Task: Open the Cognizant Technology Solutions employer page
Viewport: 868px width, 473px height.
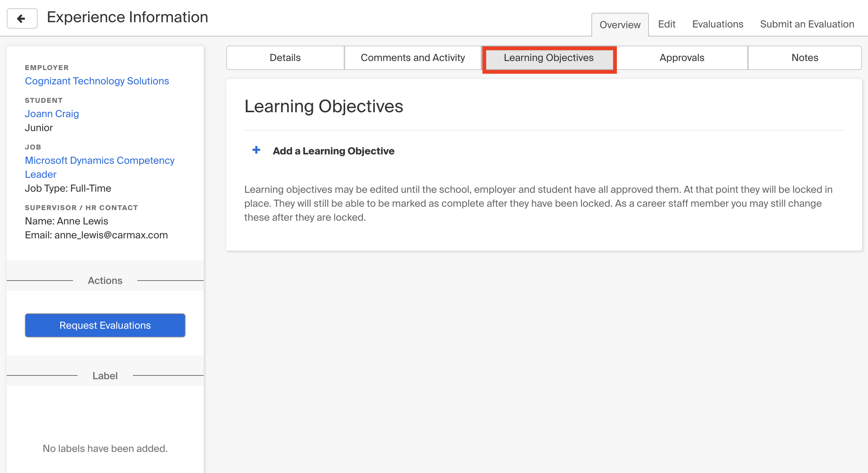Action: [97, 81]
